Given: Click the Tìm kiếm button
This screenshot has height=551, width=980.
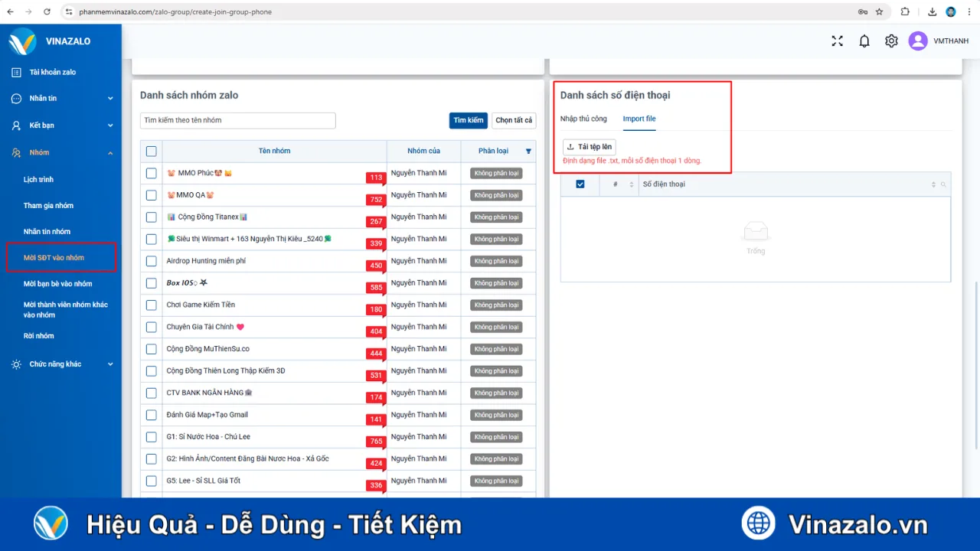Looking at the screenshot, I should click(468, 120).
